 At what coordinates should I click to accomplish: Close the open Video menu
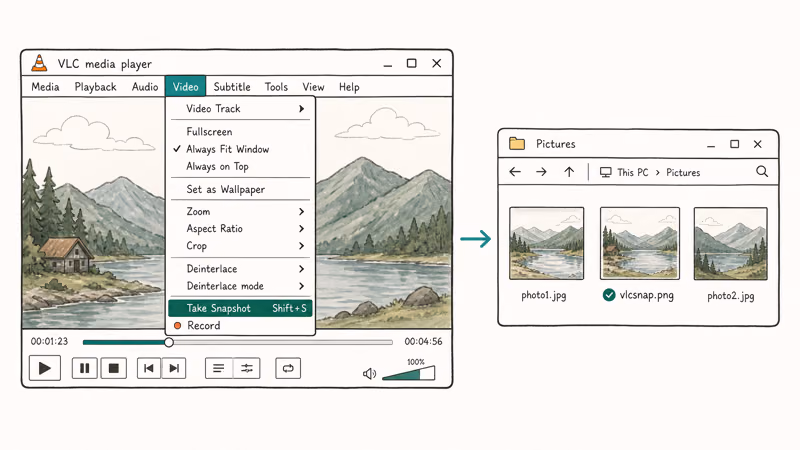point(185,87)
